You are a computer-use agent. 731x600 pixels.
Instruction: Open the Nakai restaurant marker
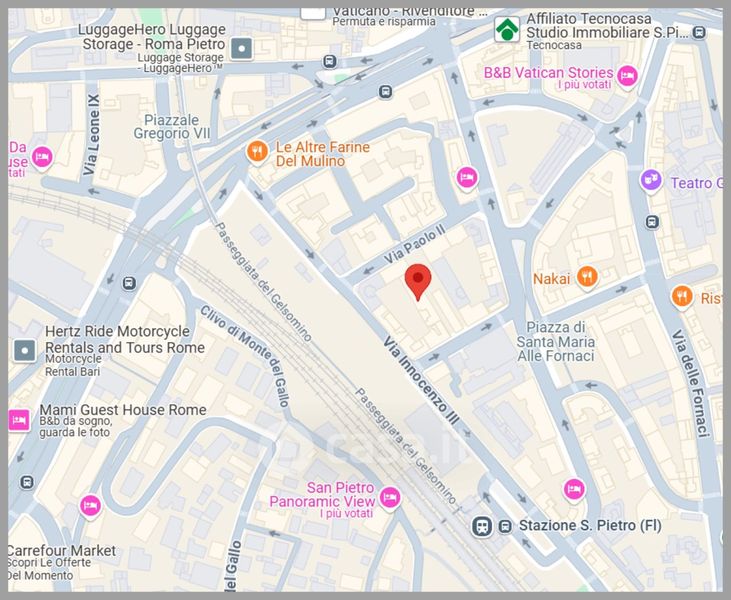587,277
